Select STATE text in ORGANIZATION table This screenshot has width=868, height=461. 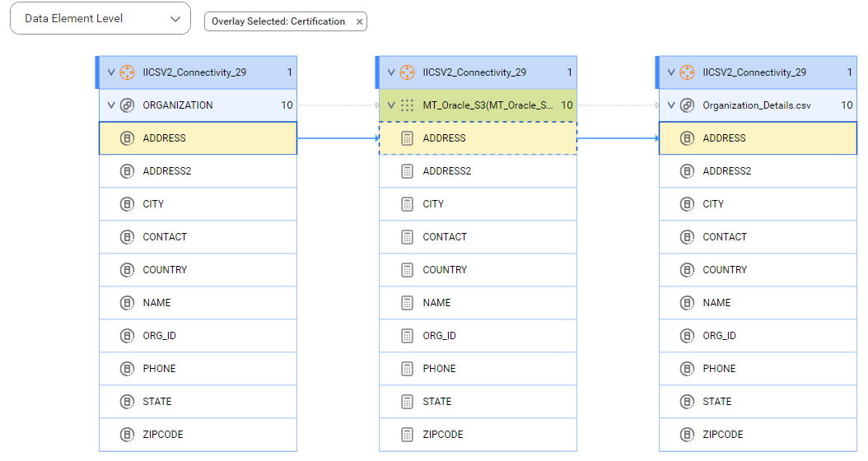click(x=157, y=402)
